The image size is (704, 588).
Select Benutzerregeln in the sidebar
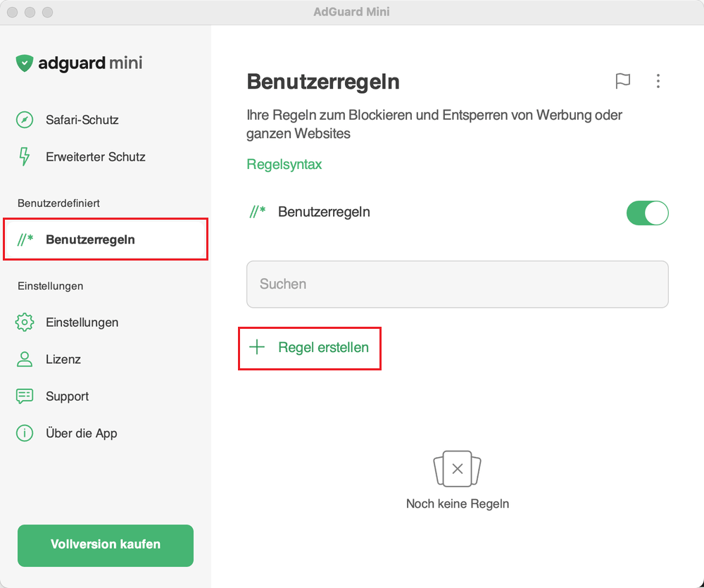106,239
